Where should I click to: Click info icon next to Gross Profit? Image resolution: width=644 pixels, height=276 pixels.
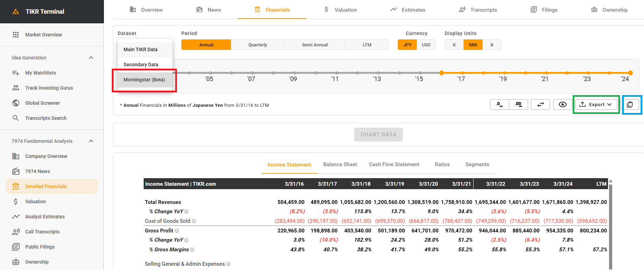point(177,231)
